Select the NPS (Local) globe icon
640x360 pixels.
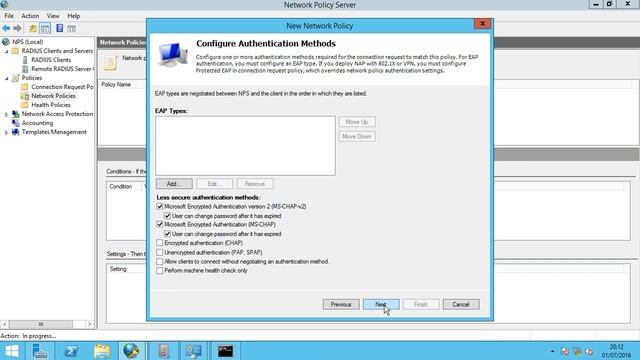[6, 42]
